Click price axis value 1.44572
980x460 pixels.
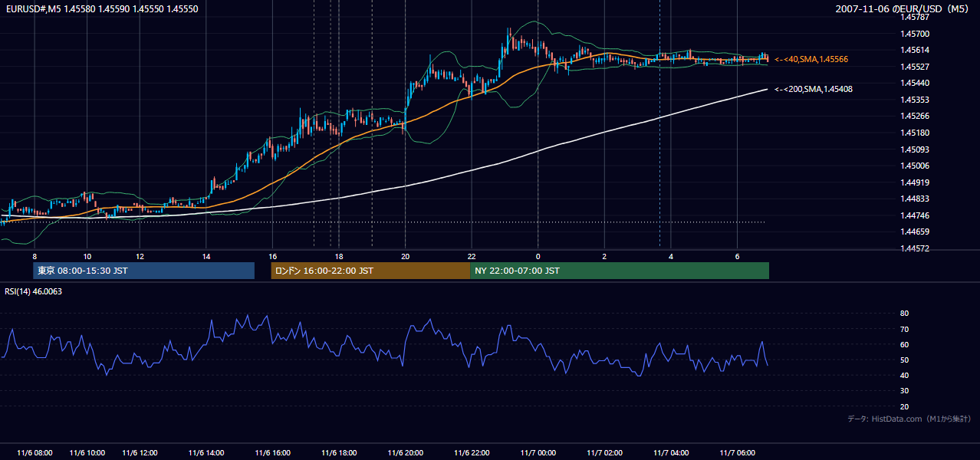pyautogui.click(x=915, y=248)
